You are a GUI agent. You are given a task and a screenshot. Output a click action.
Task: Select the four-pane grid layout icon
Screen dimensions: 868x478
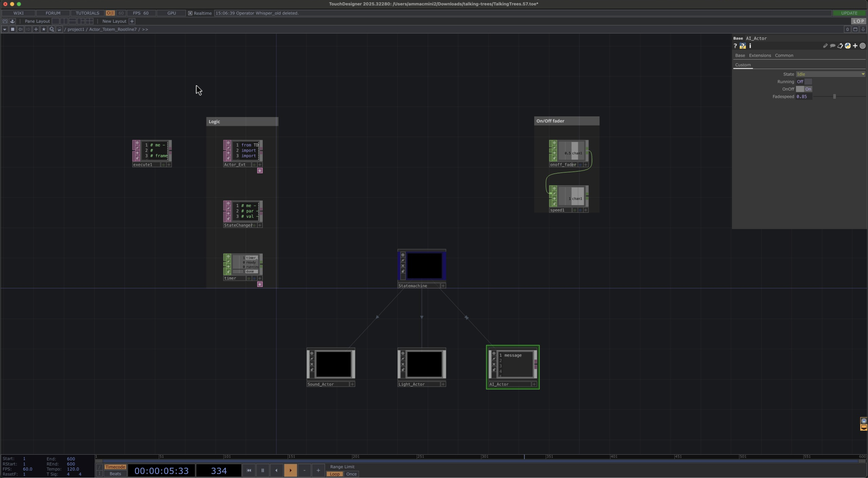(x=90, y=21)
